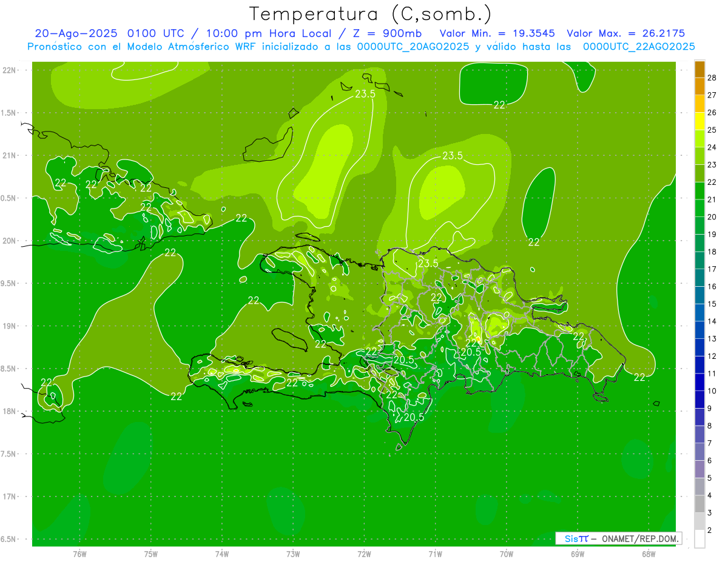728x562 pixels.
Task: Click the colorbar label '5'
Action: click(710, 478)
